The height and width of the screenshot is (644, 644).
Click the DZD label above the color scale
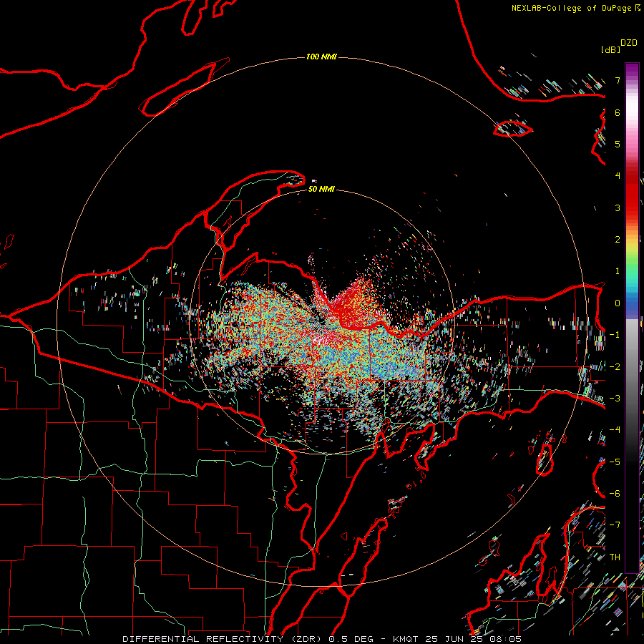tap(629, 43)
